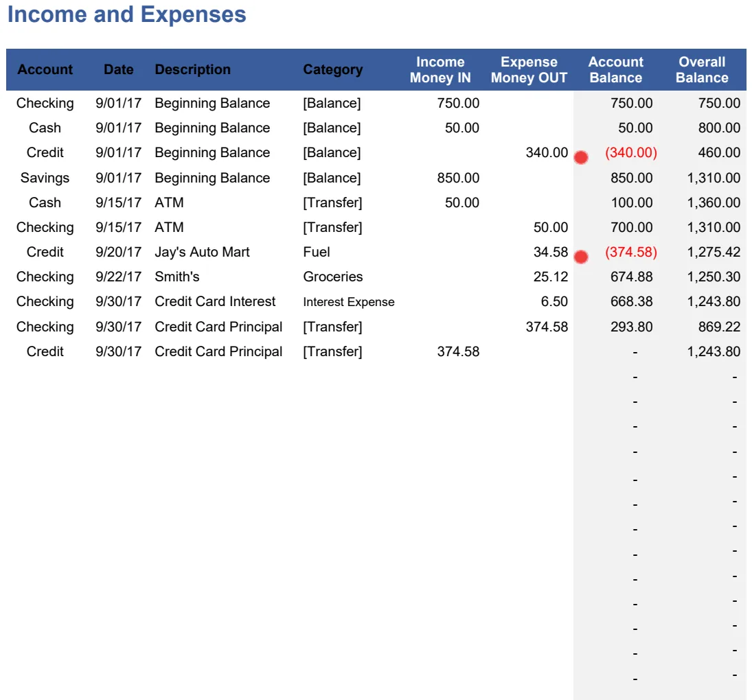Click the Income and Expenses title
Screen dimensions: 752x700
click(126, 14)
